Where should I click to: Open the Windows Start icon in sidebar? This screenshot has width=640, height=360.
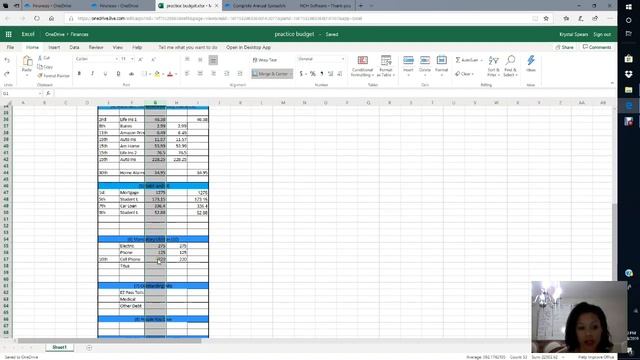point(629,7)
